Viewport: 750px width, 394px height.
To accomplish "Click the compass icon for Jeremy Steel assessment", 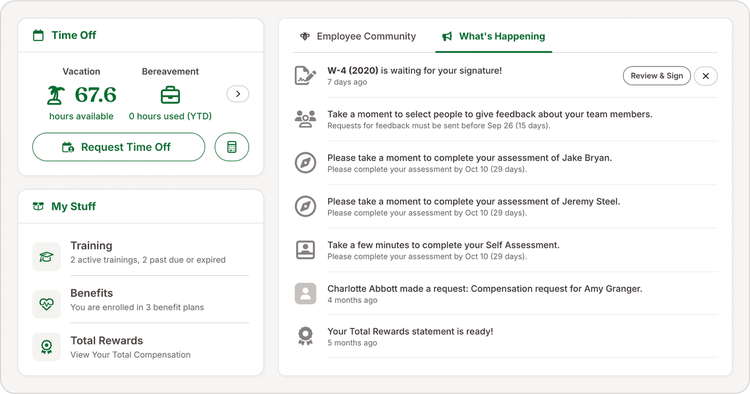I will [x=305, y=206].
